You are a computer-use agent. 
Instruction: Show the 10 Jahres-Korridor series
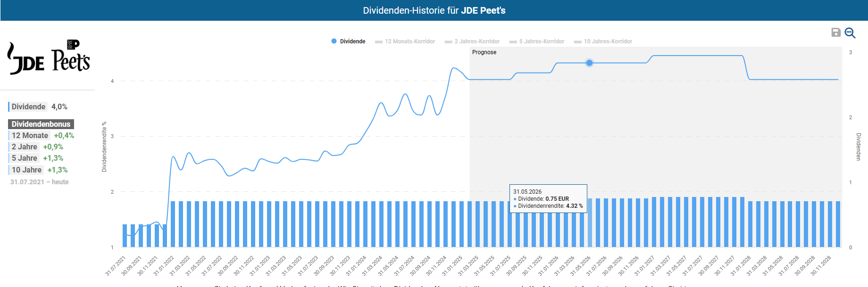[x=603, y=41]
